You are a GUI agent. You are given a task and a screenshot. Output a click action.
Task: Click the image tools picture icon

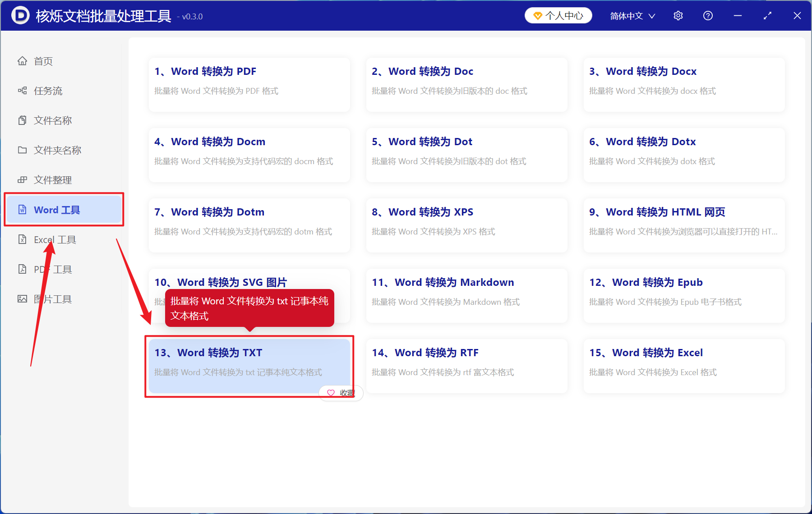pos(22,299)
